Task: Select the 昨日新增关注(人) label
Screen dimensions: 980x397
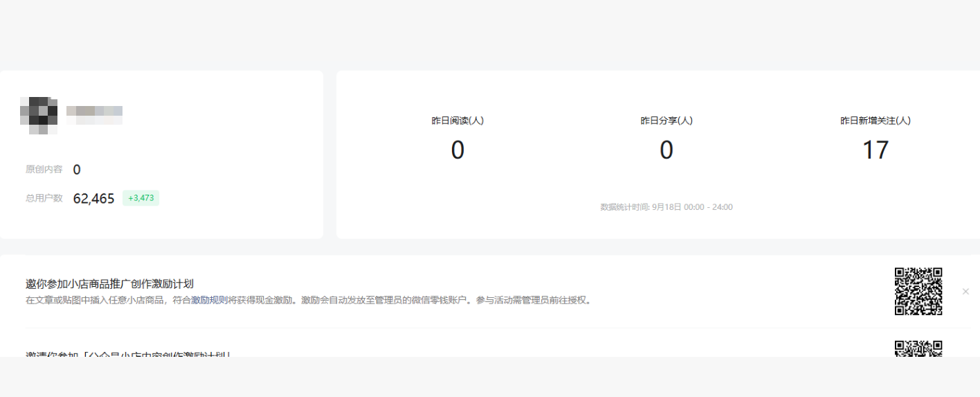Action: tap(875, 121)
